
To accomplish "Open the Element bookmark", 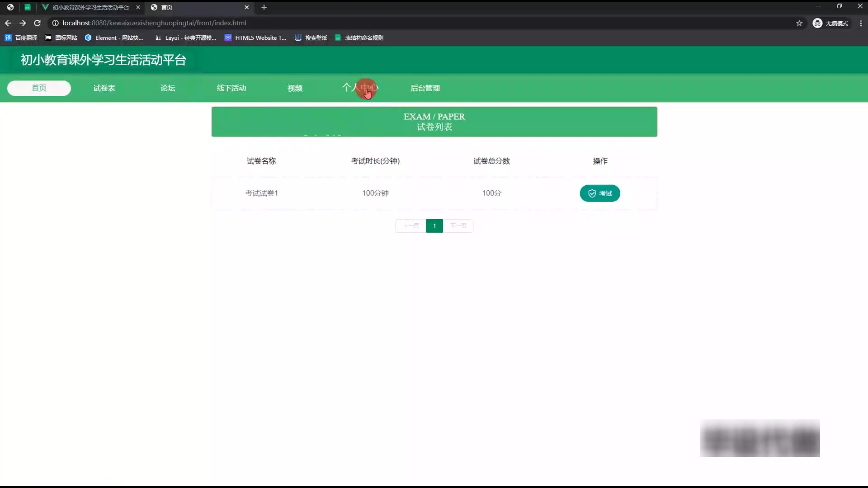I will coord(114,38).
